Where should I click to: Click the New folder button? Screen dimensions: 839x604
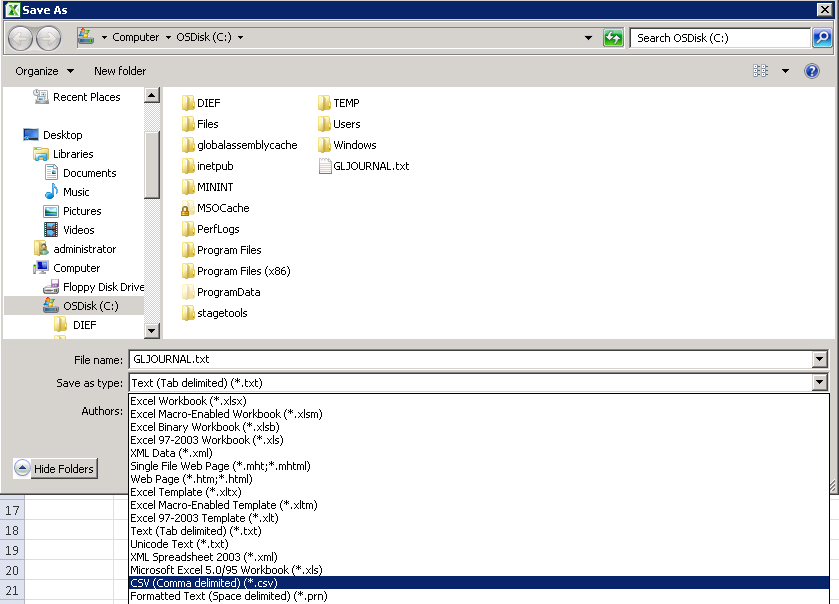pyautogui.click(x=120, y=71)
